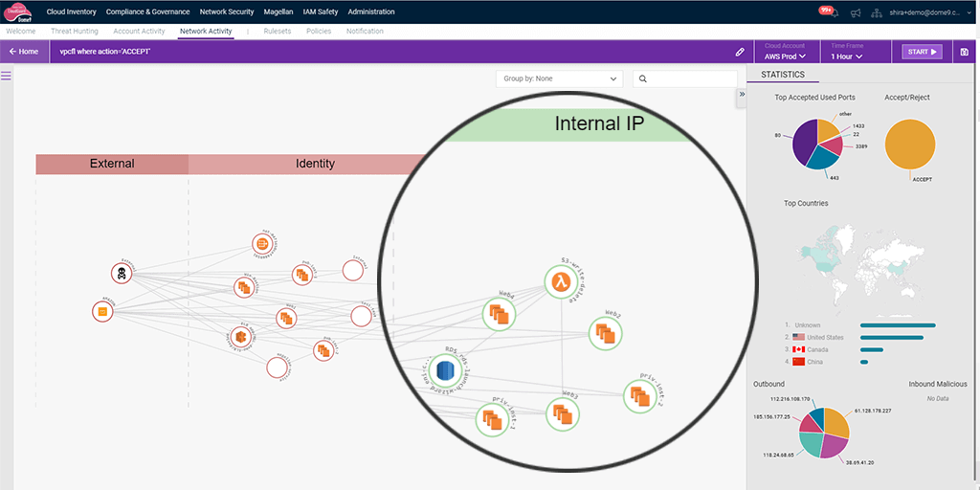Open the organization hierarchy icon in header

point(877,12)
